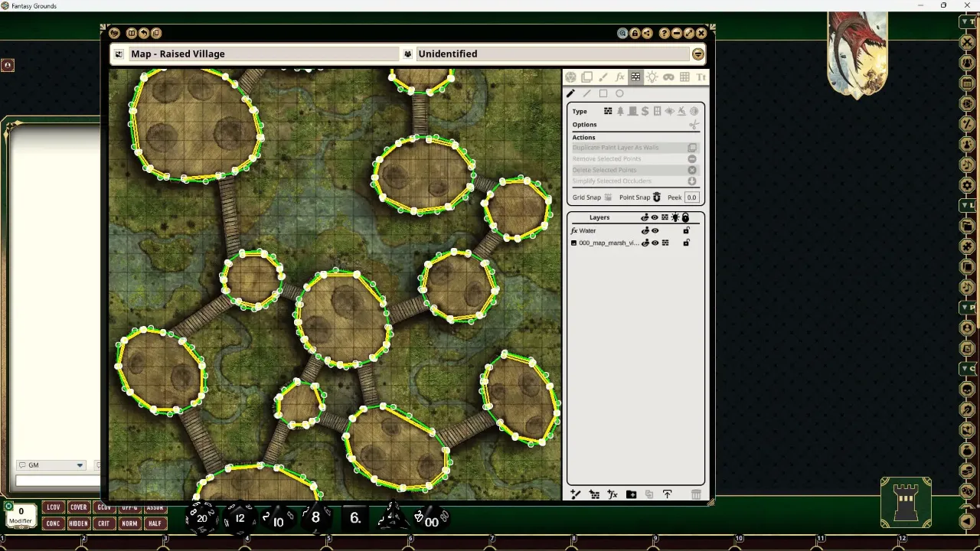Screen dimensions: 980x551
Task: Click the share icon in window header
Action: [x=647, y=33]
